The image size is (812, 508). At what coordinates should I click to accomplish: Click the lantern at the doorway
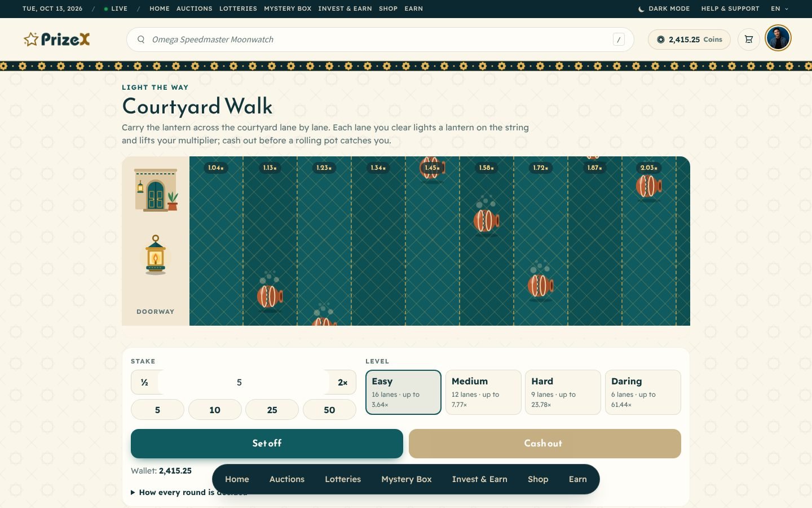(156, 255)
